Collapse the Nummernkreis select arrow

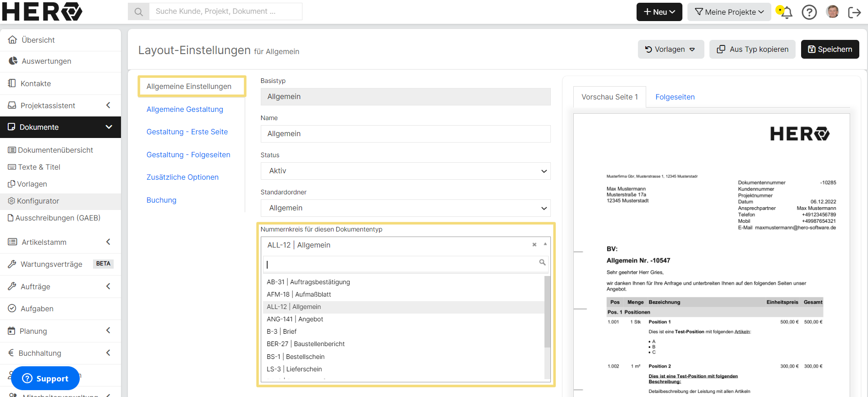click(545, 244)
